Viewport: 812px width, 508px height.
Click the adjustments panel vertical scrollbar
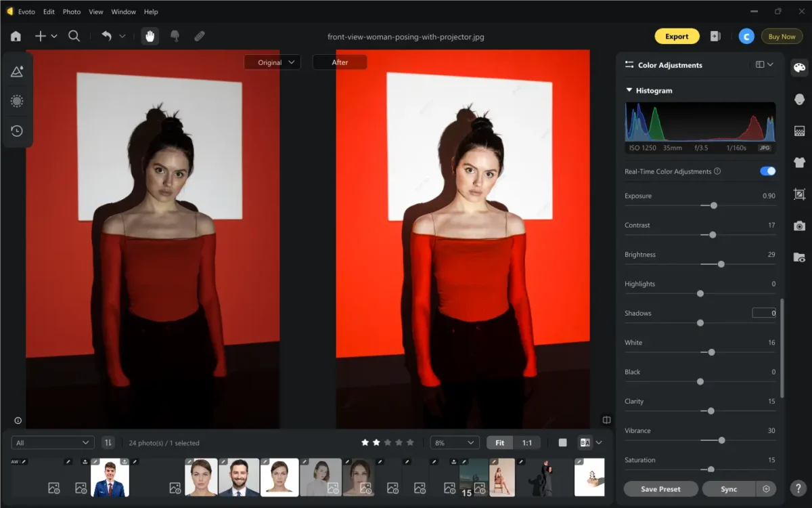(x=782, y=348)
